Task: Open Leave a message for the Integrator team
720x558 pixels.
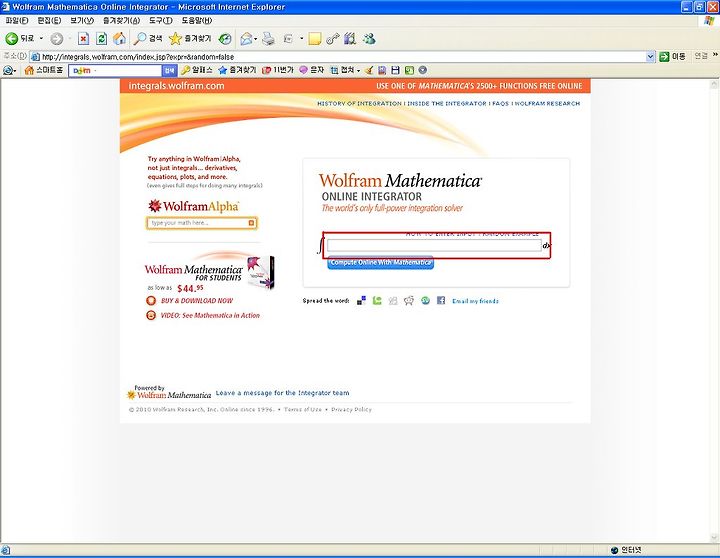Action: pyautogui.click(x=282, y=393)
